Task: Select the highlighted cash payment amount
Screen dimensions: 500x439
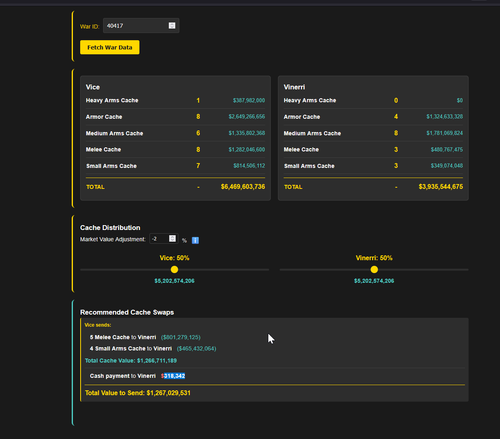Action: click(x=173, y=376)
